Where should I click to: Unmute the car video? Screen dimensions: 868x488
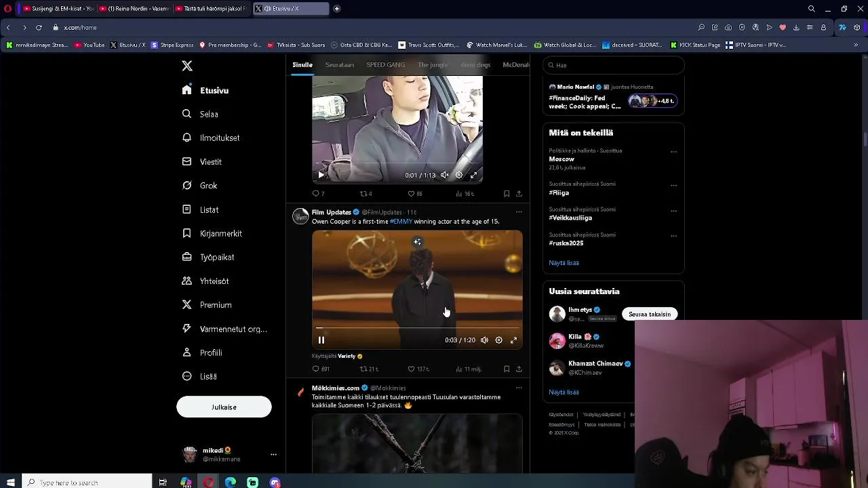click(444, 175)
